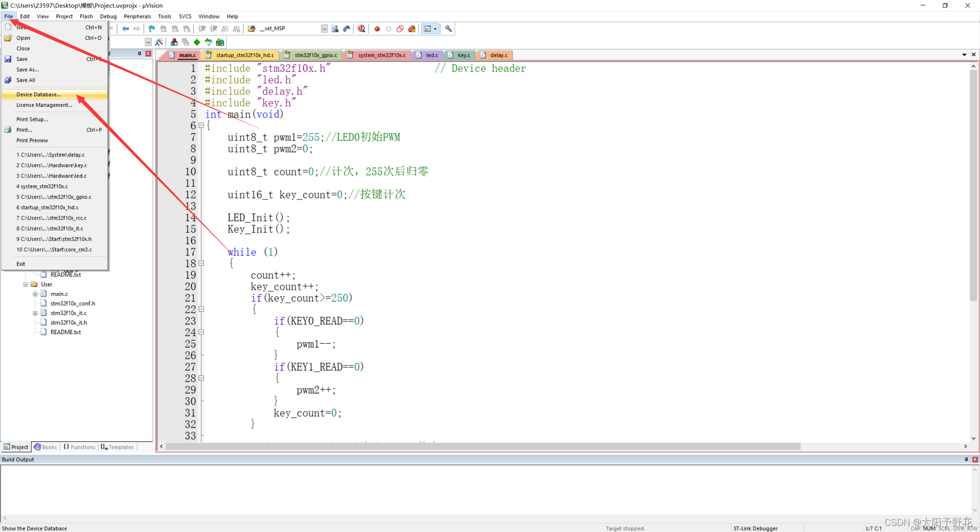Expand the stm32f10x_it.c tree node
The width and height of the screenshot is (980, 532).
[x=35, y=313]
